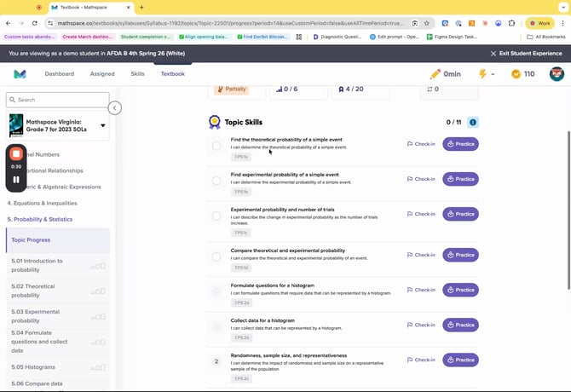Click the Google Lens icon in address bar
The height and width of the screenshot is (392, 571).
pos(415,23)
